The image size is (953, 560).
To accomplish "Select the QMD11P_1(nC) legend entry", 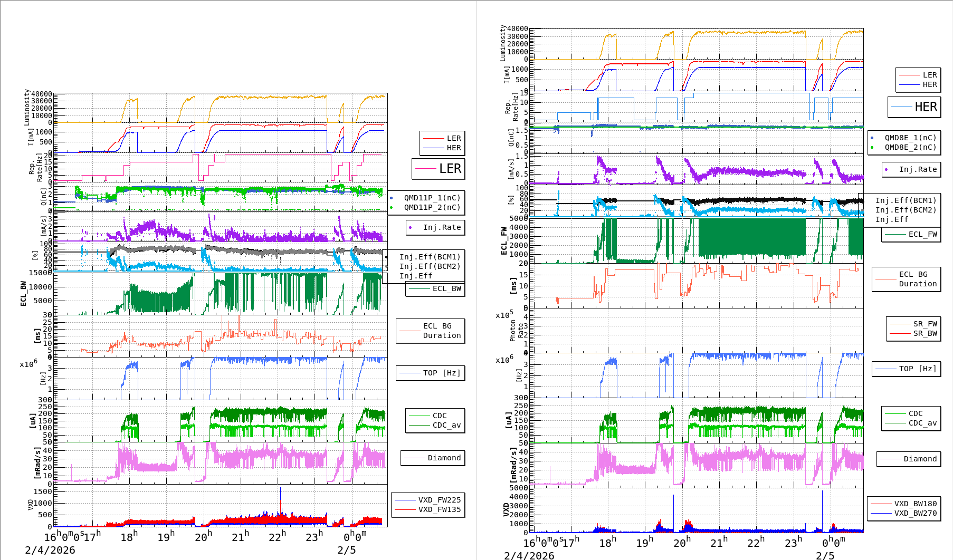I will (x=432, y=198).
